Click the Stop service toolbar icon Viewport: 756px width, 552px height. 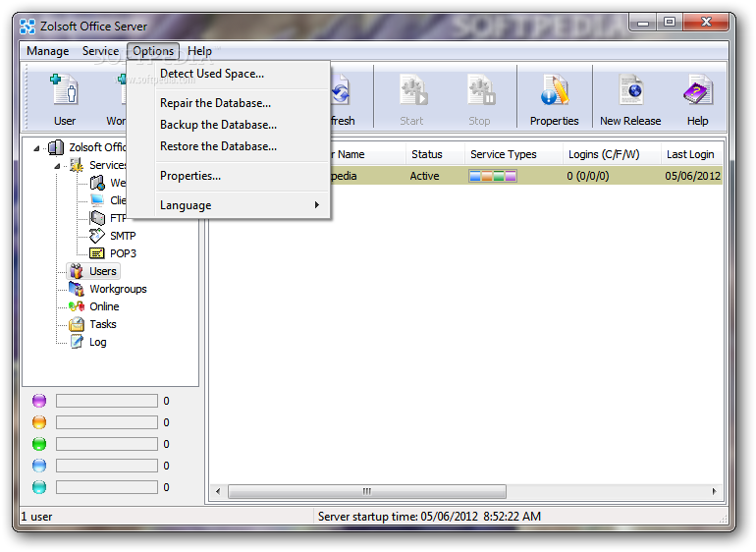pos(481,90)
